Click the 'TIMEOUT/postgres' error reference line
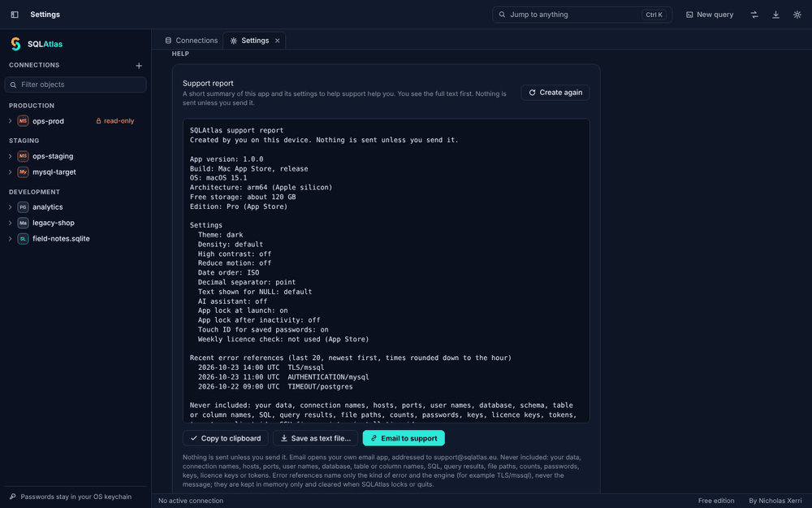Screen dimensions: 812x508 click(x=275, y=387)
